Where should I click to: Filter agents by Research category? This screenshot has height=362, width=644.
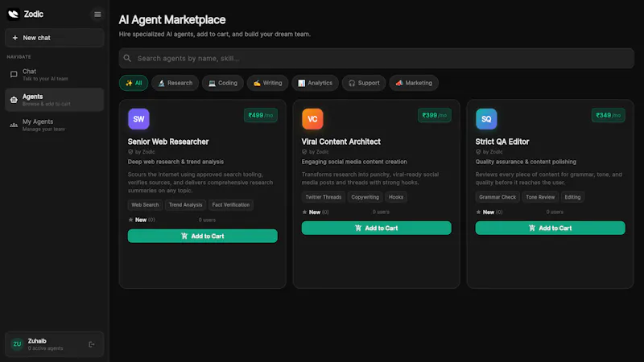point(175,83)
